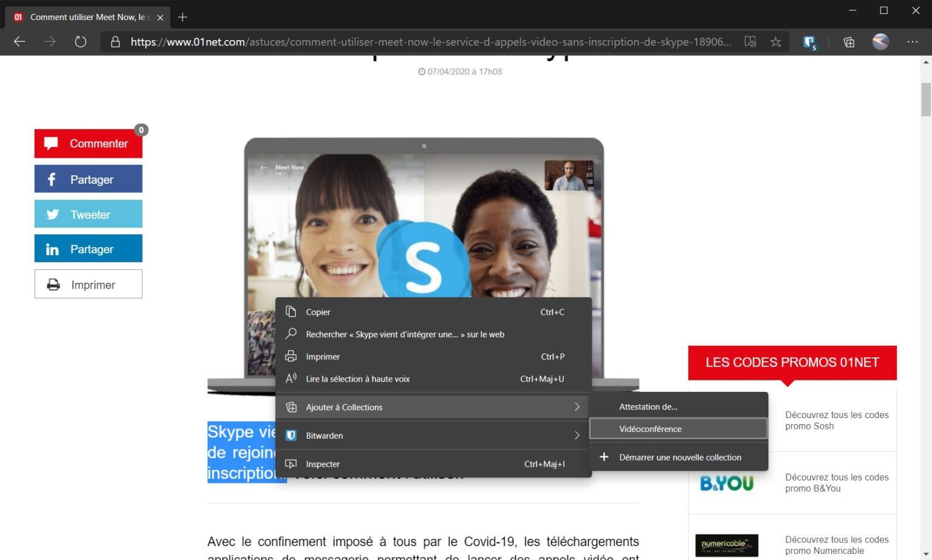Open the browser settings and more menu
The height and width of the screenshot is (560, 932).
(913, 42)
